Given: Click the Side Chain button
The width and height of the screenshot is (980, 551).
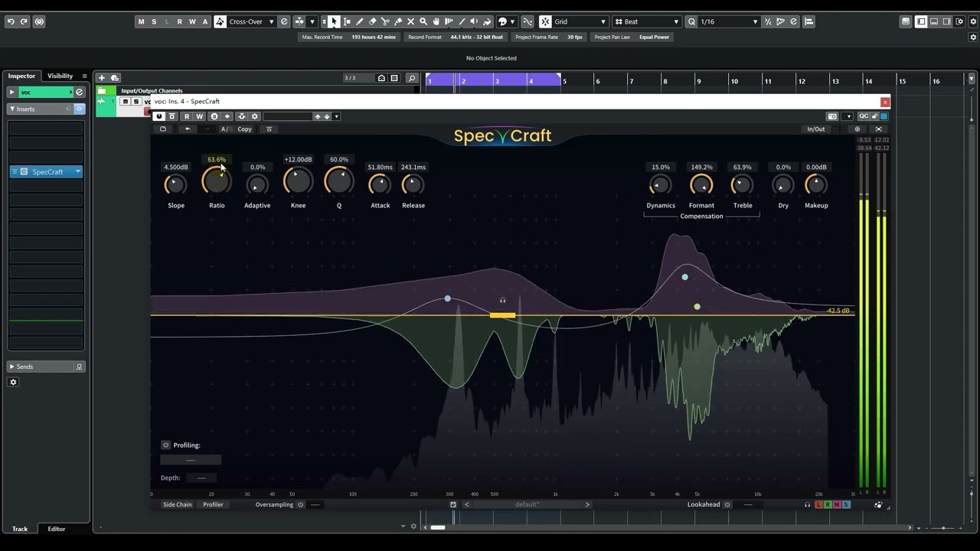Looking at the screenshot, I should 177,504.
